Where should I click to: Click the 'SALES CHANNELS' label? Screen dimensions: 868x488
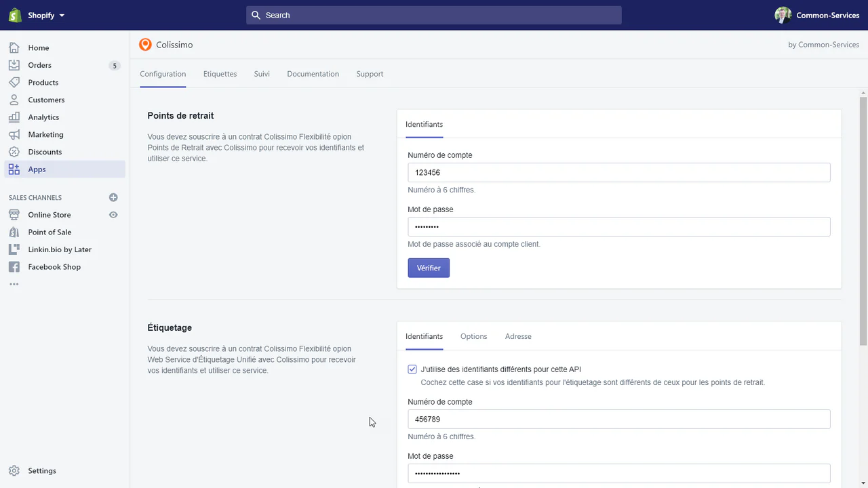click(35, 198)
